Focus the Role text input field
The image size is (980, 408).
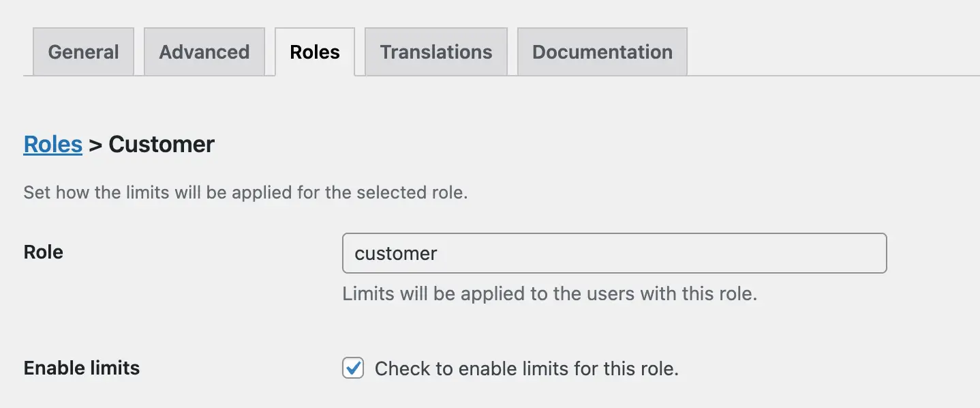[613, 253]
